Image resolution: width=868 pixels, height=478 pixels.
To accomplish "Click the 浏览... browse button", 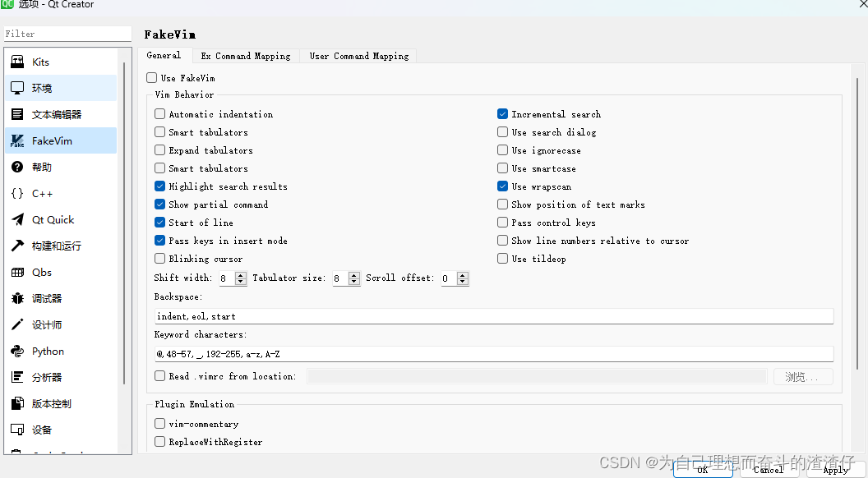I will pos(803,377).
